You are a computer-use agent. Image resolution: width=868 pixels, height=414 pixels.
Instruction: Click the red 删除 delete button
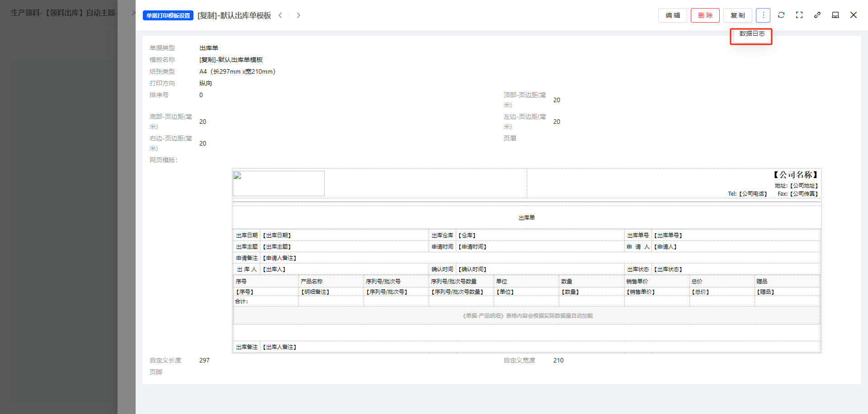click(705, 15)
